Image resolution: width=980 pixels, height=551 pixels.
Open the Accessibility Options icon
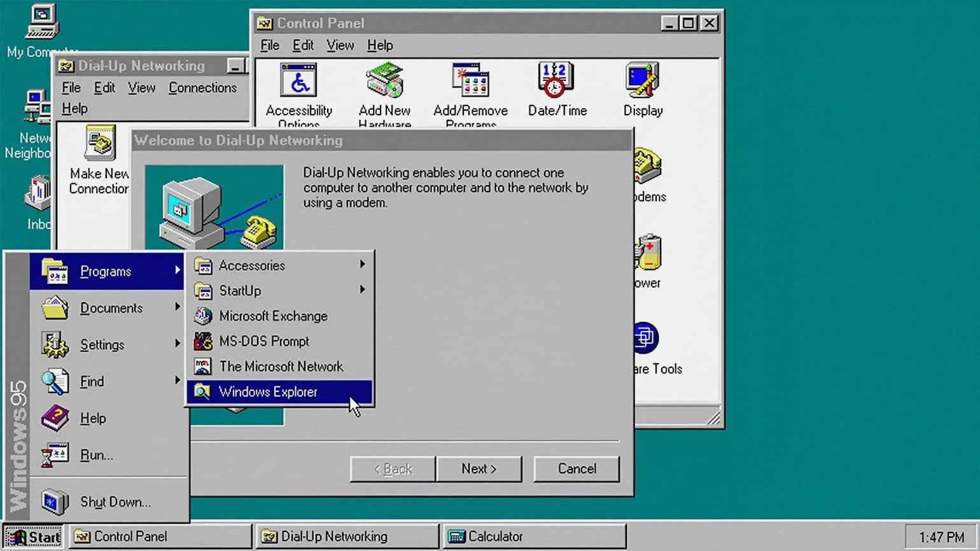pos(298,82)
